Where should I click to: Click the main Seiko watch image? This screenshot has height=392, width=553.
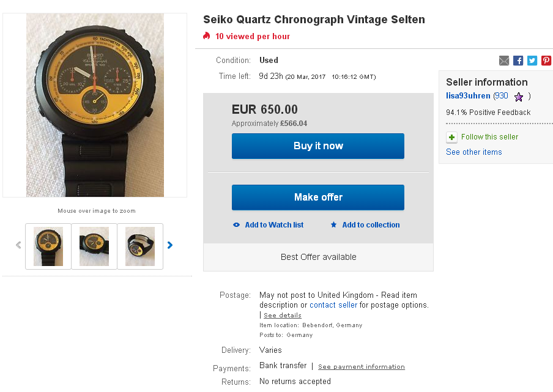click(95, 105)
